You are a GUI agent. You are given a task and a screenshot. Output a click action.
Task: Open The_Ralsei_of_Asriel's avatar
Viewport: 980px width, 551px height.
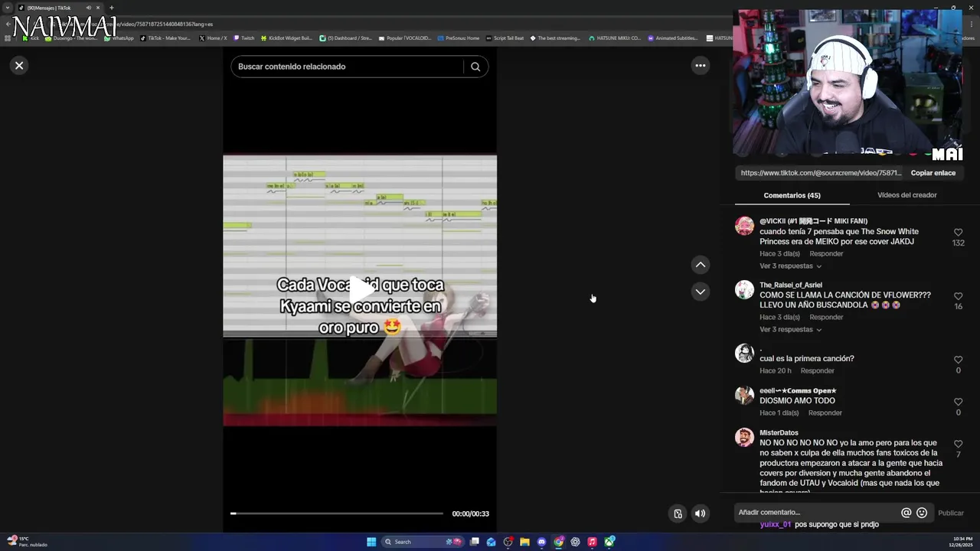point(744,289)
